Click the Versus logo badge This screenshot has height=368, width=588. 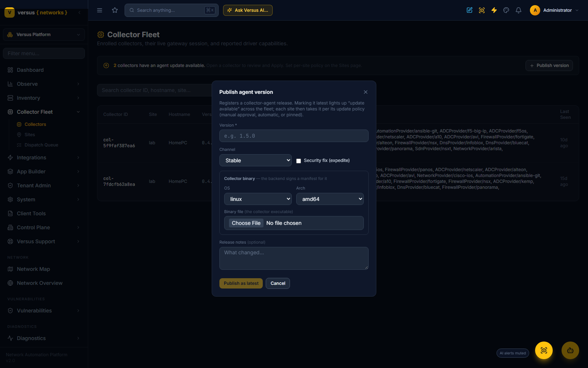(10, 13)
